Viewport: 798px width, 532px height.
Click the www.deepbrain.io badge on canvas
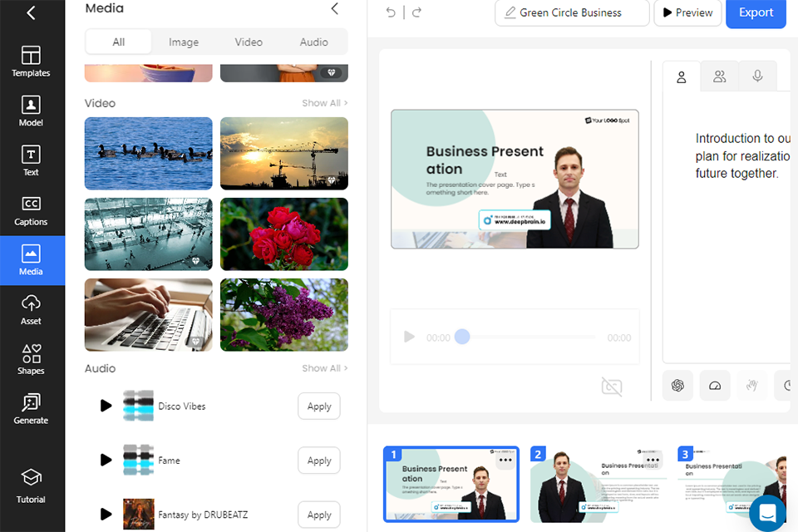coord(515,220)
